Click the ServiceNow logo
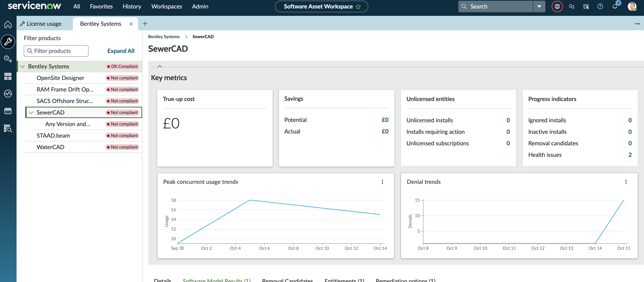 [x=35, y=6]
